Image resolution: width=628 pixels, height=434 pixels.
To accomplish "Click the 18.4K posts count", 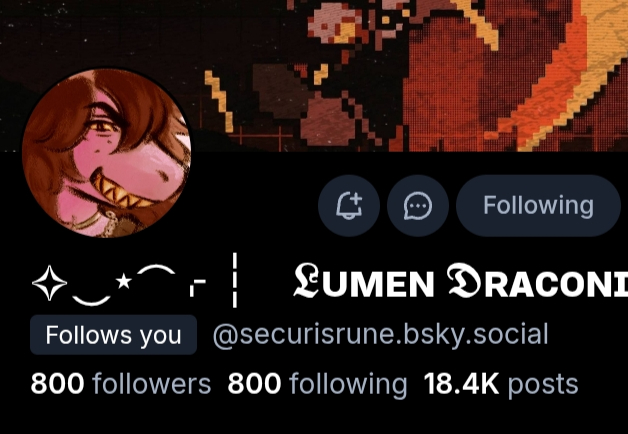I will (x=501, y=384).
